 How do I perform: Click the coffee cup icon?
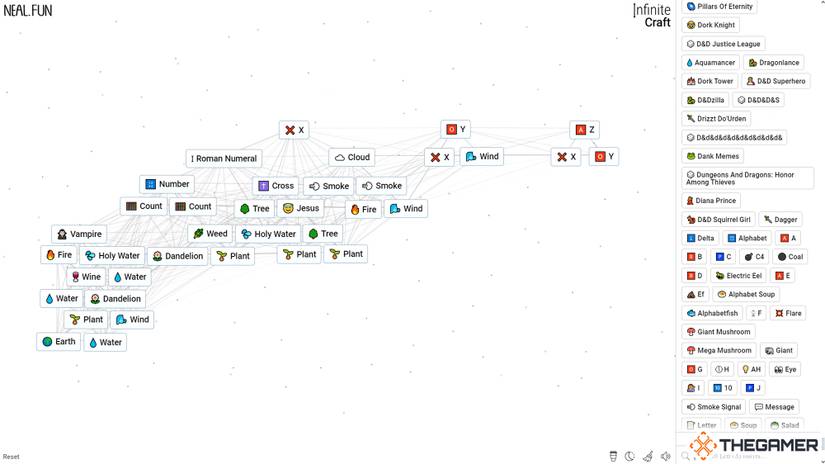pos(612,456)
